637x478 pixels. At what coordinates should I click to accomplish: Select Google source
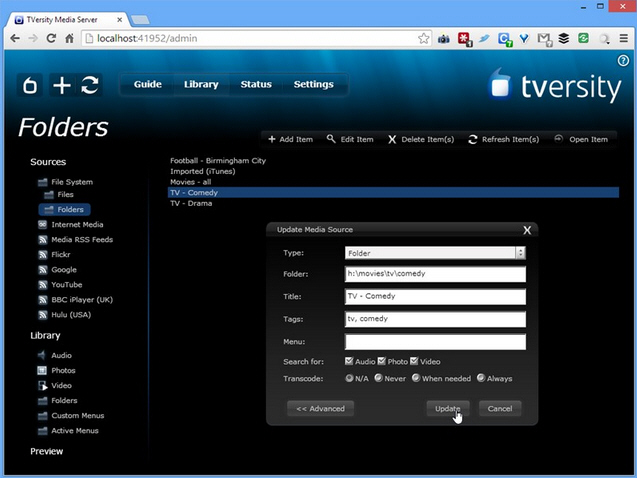(57, 270)
